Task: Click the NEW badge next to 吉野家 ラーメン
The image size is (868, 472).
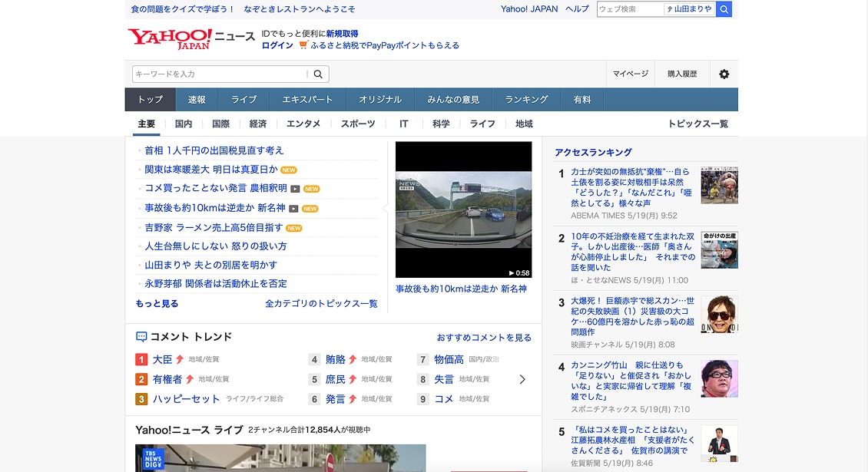Action: click(294, 228)
